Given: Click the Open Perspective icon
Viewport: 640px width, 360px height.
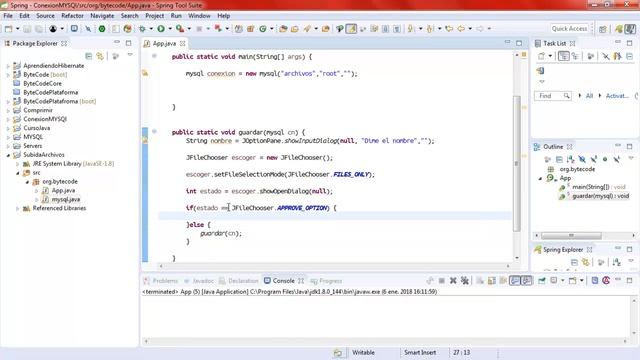Looking at the screenshot, I should [603, 29].
